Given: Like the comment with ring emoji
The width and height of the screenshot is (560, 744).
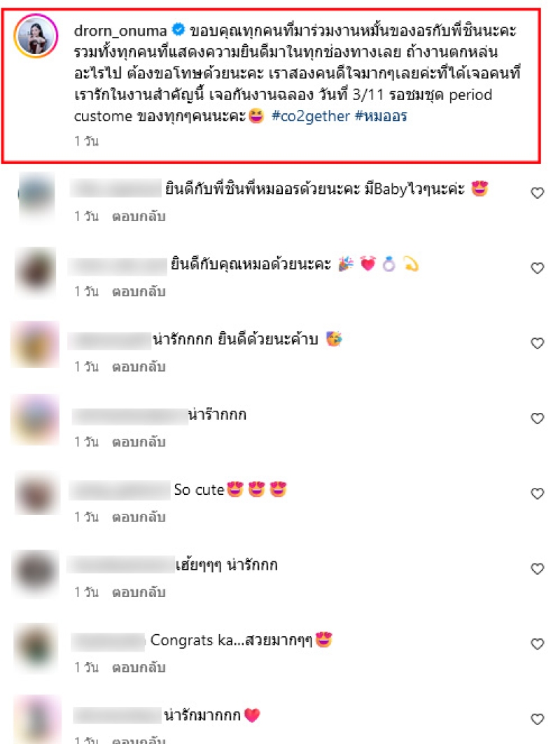Looking at the screenshot, I should [x=537, y=268].
